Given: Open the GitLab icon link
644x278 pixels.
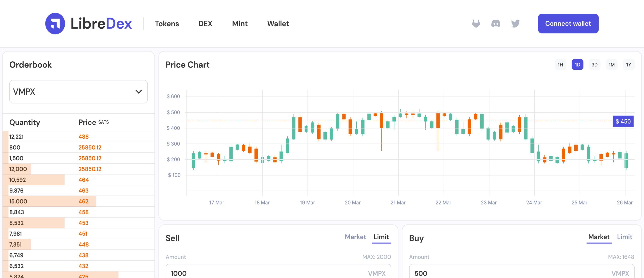Looking at the screenshot, I should coord(476,24).
